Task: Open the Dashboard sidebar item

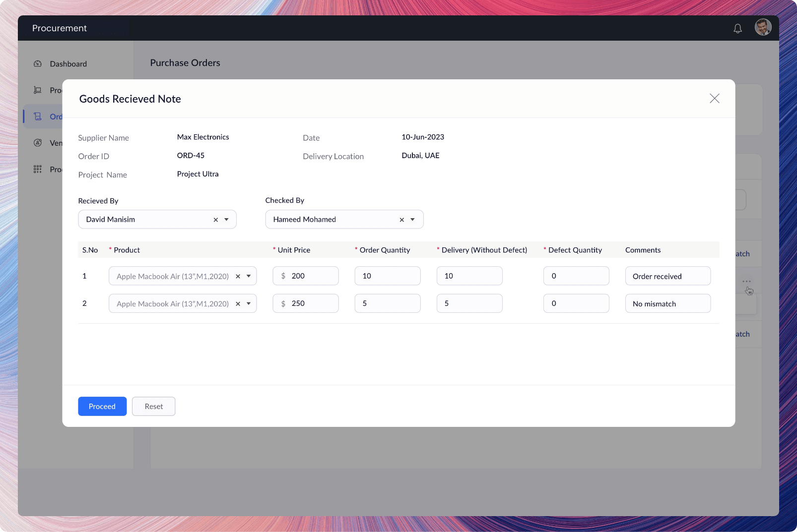Action: point(68,64)
